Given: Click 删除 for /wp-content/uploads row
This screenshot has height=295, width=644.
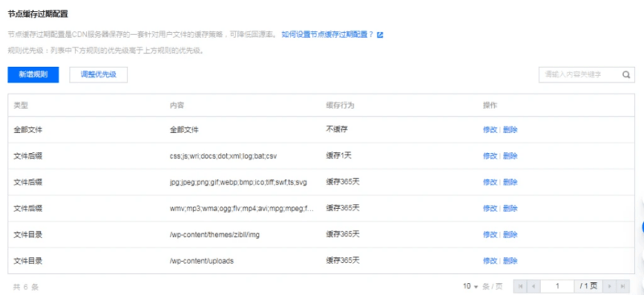Looking at the screenshot, I should 510,261.
